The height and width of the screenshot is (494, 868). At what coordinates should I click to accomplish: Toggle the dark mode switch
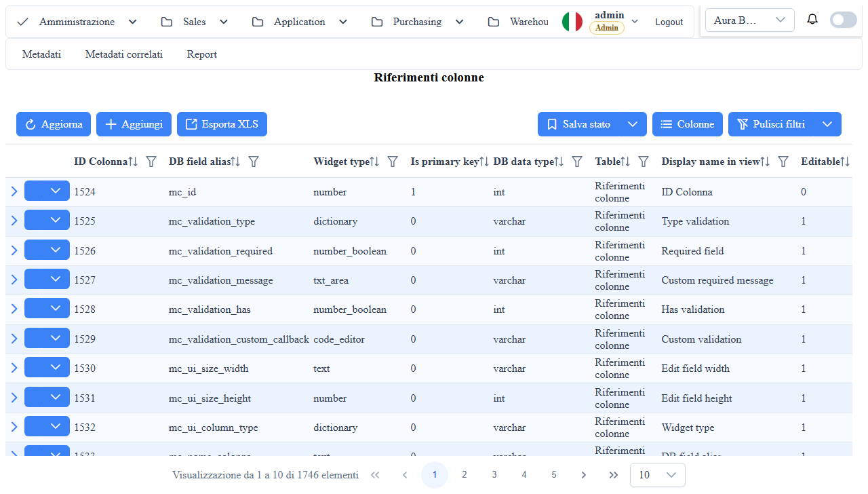844,20
